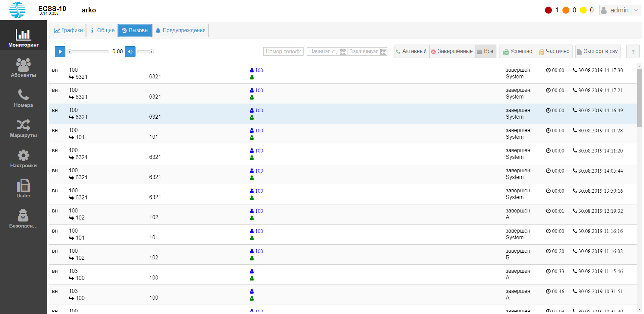Focus the Заканчивая date field

point(364,51)
